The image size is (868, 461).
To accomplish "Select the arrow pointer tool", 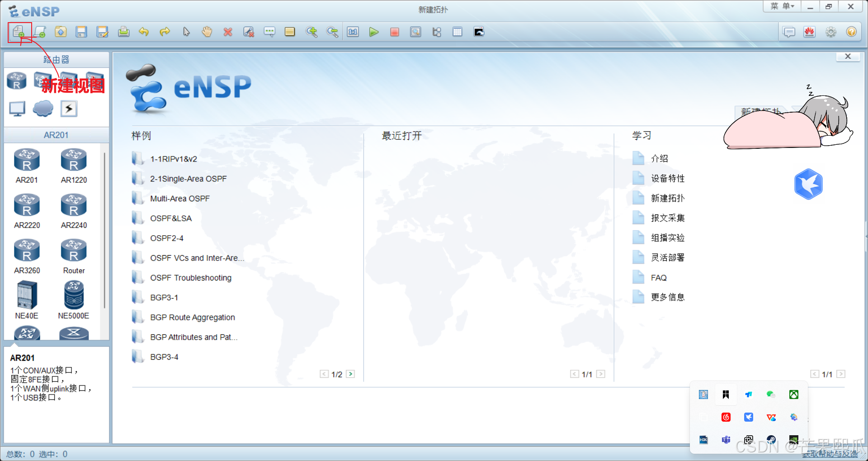I will coord(186,32).
